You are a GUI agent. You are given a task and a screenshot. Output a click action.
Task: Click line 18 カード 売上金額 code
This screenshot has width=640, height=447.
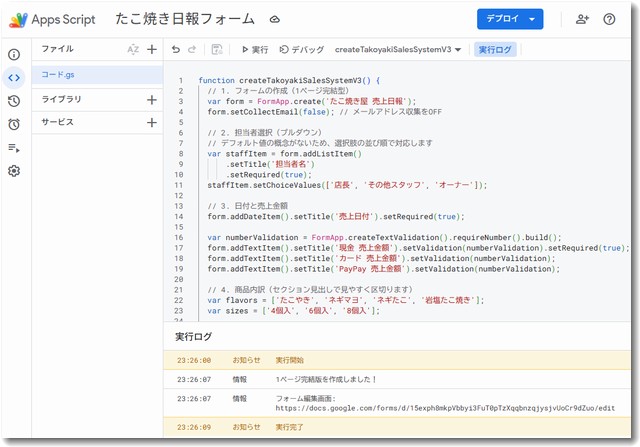pyautogui.click(x=381, y=258)
